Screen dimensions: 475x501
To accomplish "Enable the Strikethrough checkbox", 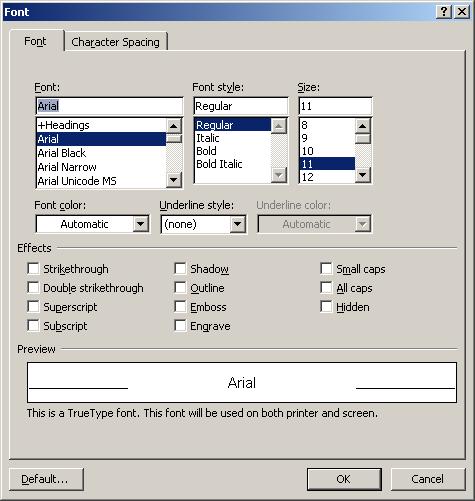I will pos(33,268).
